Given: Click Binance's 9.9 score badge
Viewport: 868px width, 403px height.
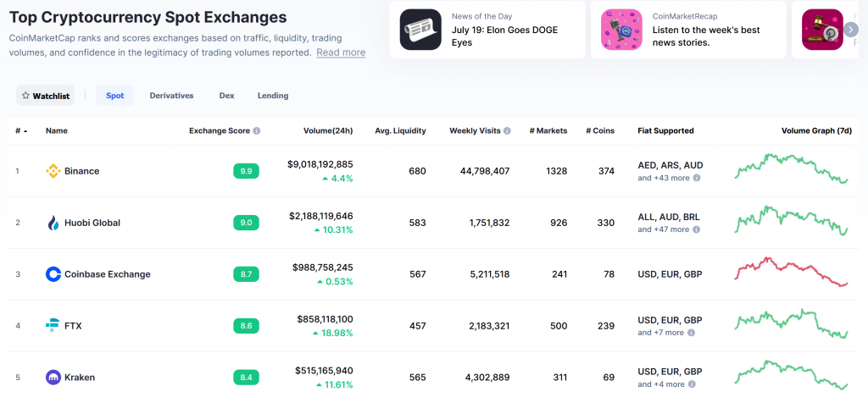Looking at the screenshot, I should [247, 171].
